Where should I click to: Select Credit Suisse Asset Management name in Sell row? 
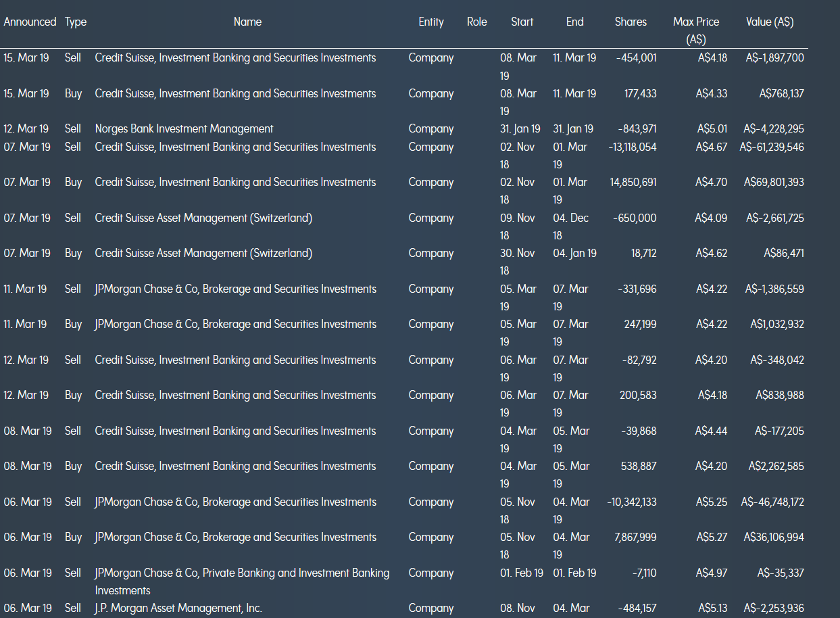click(x=203, y=218)
